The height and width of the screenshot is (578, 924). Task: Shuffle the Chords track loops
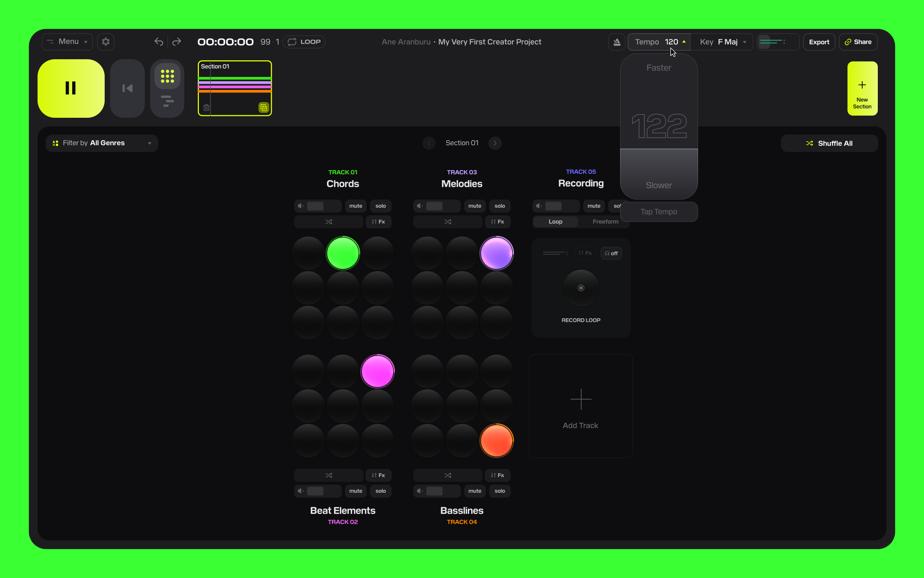click(x=328, y=222)
